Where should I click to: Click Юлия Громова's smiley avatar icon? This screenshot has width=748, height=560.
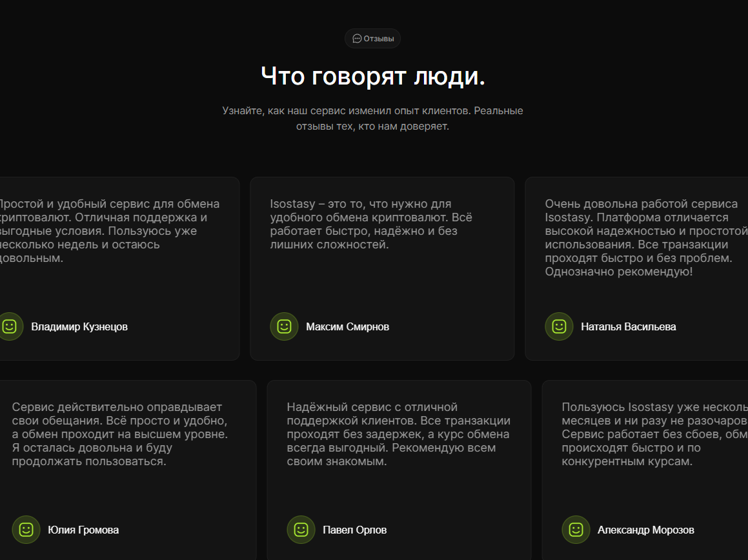click(x=26, y=530)
